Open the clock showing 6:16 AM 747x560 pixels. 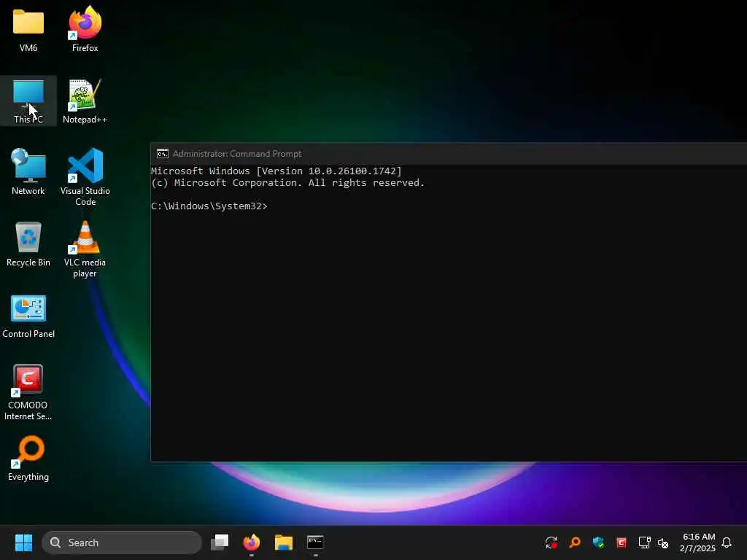point(698,542)
